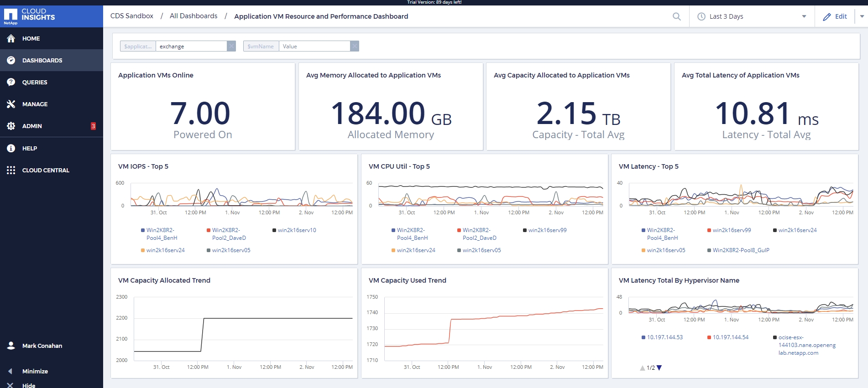This screenshot has height=388, width=868.
Task: Click the pencil Edit icon
Action: tap(827, 17)
